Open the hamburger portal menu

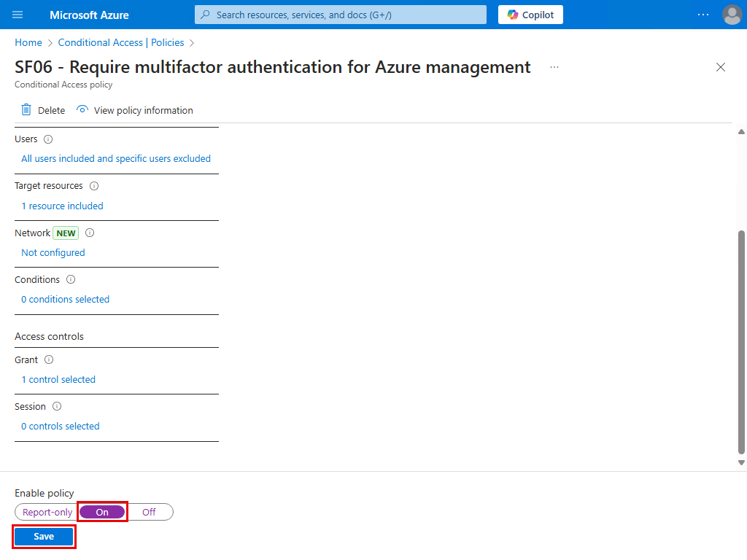(x=18, y=15)
